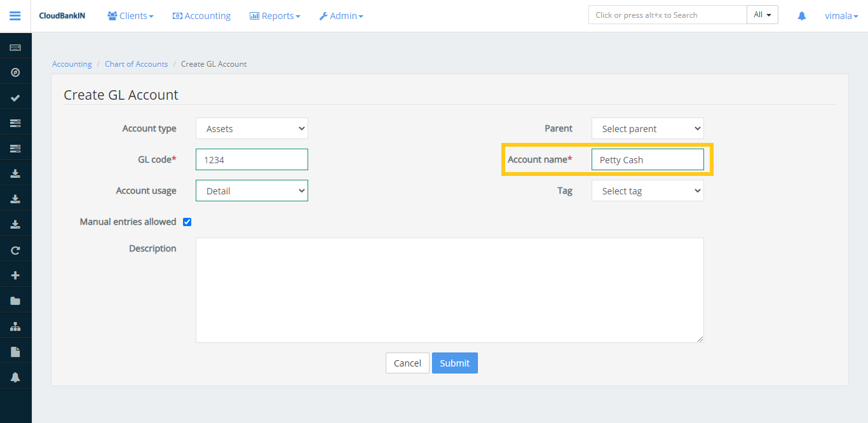Click the document icon near sidebar bottom
This screenshot has width=868, height=423.
pos(16,351)
